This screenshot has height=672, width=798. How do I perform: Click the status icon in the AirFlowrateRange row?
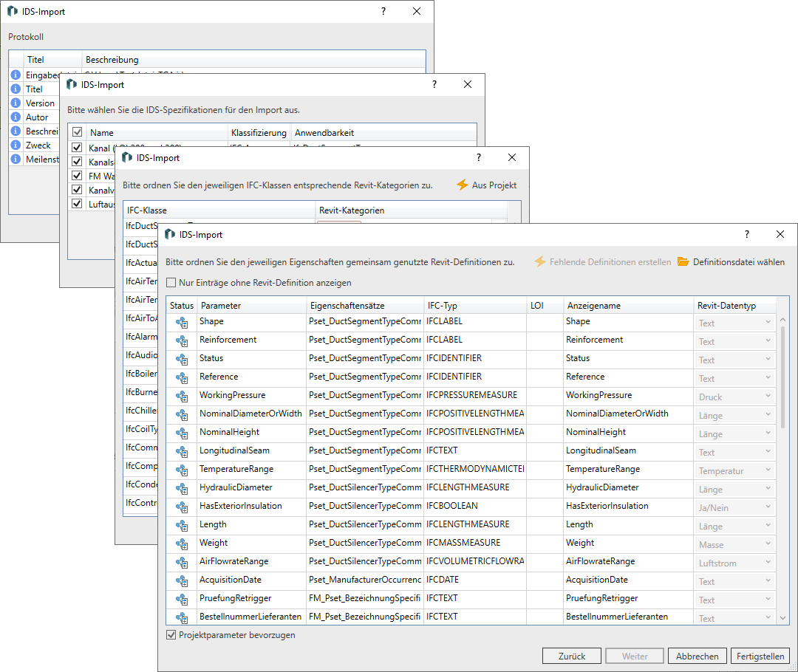[182, 562]
